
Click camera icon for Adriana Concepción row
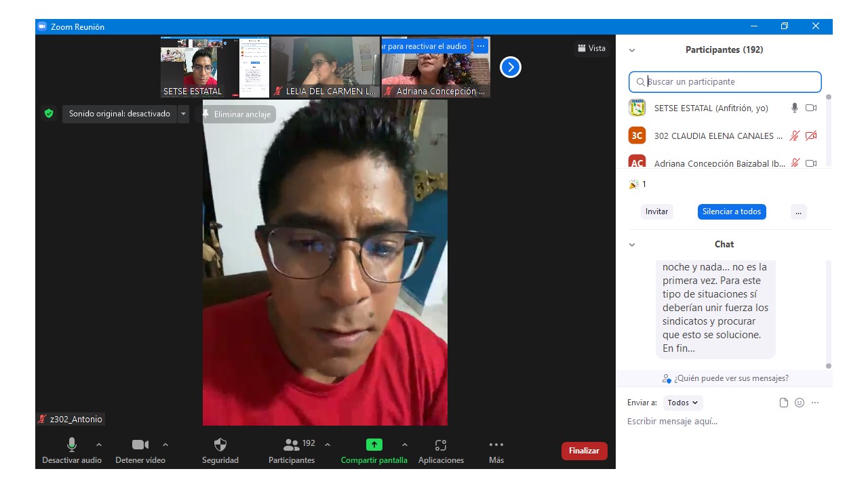811,163
